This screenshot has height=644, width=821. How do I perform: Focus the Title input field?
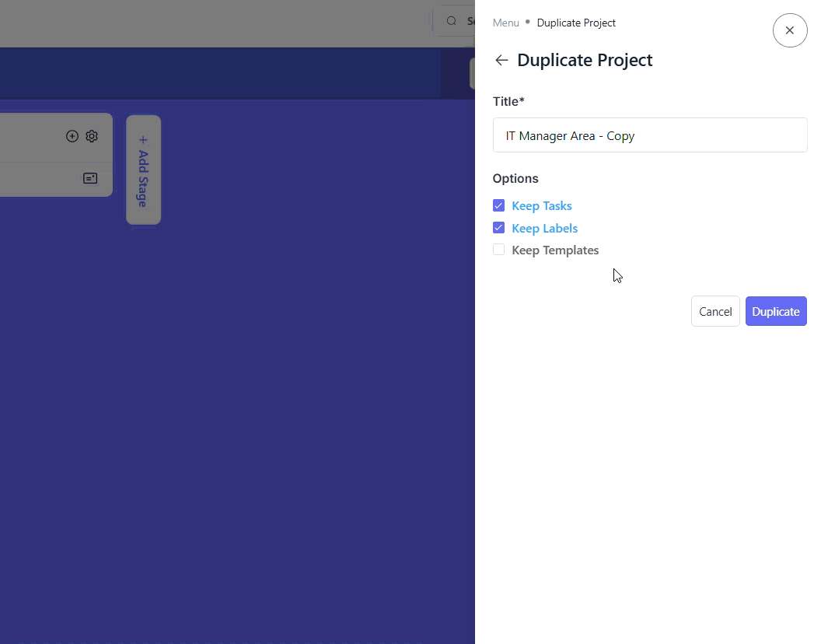[649, 135]
